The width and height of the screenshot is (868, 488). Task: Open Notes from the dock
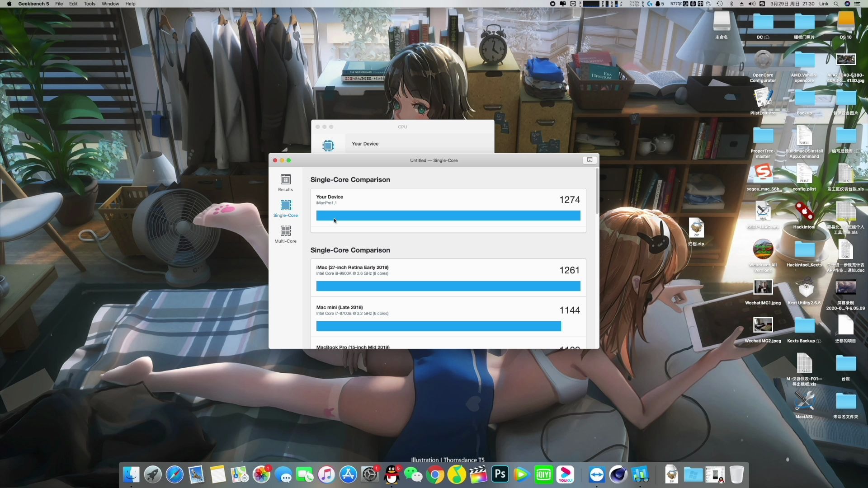pyautogui.click(x=218, y=474)
